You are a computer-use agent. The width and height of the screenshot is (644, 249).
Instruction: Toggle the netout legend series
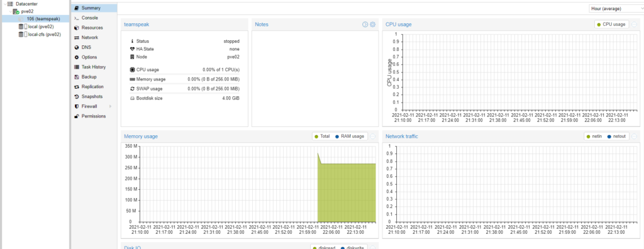[x=616, y=136]
